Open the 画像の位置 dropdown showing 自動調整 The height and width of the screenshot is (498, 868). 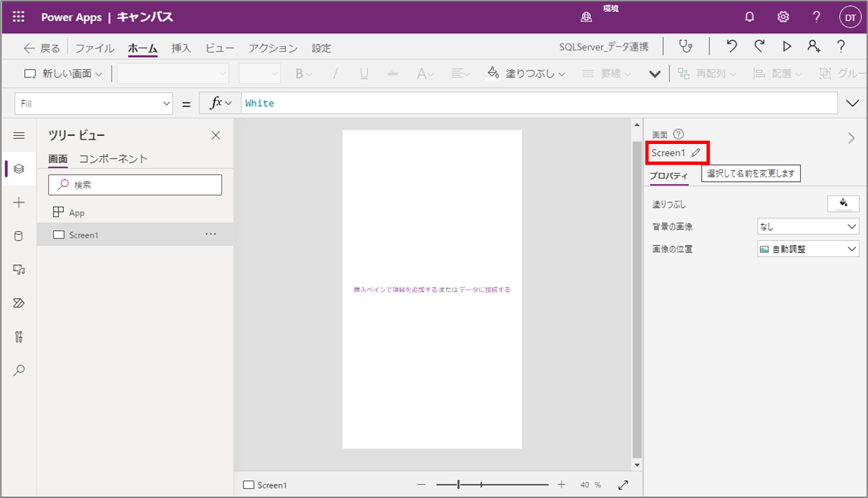(808, 249)
